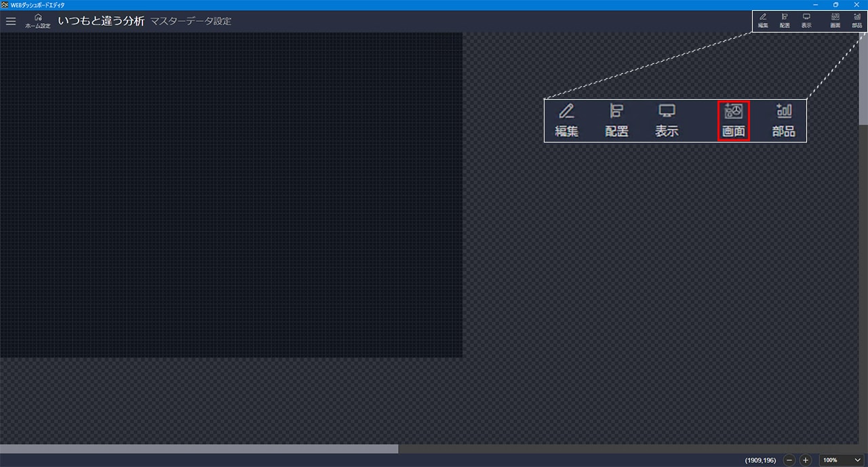
Task: Expand the 100% zoom level dropdown
Action: [x=842, y=460]
